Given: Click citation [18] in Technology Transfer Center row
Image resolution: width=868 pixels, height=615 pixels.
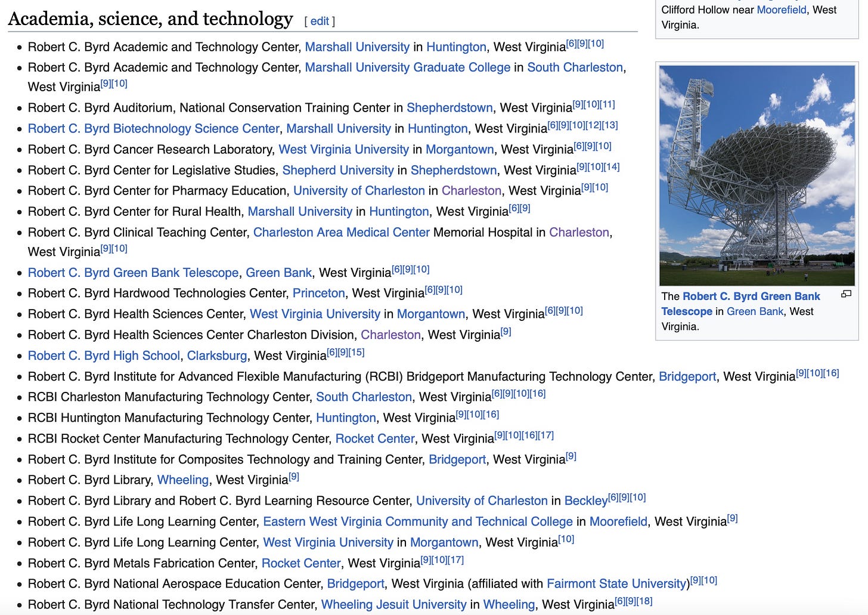Looking at the screenshot, I should (x=644, y=601).
